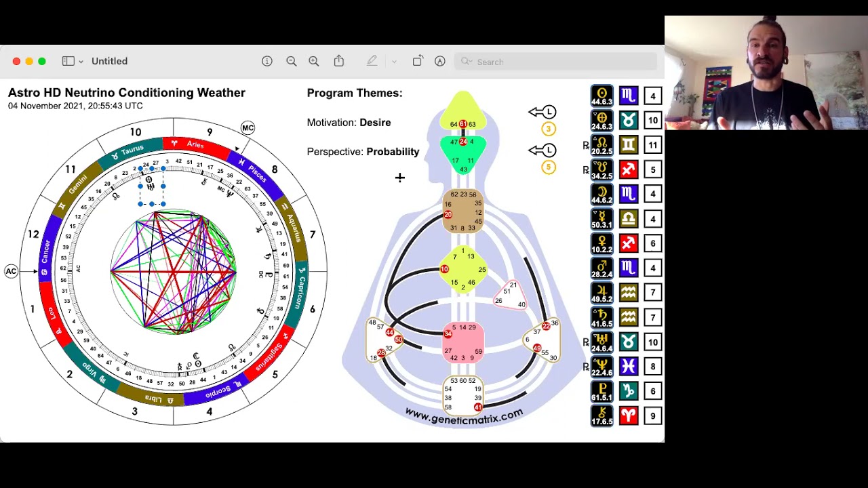868x488 pixels.
Task: Click the Aries sign beside Chiron 17.6.5
Action: tap(629, 415)
